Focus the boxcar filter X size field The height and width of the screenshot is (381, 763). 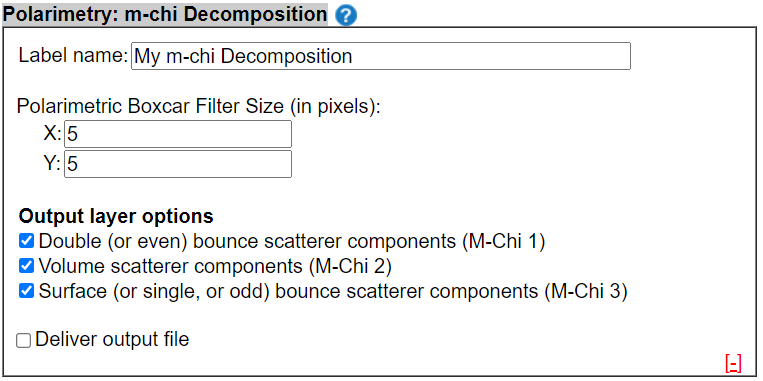coord(178,134)
